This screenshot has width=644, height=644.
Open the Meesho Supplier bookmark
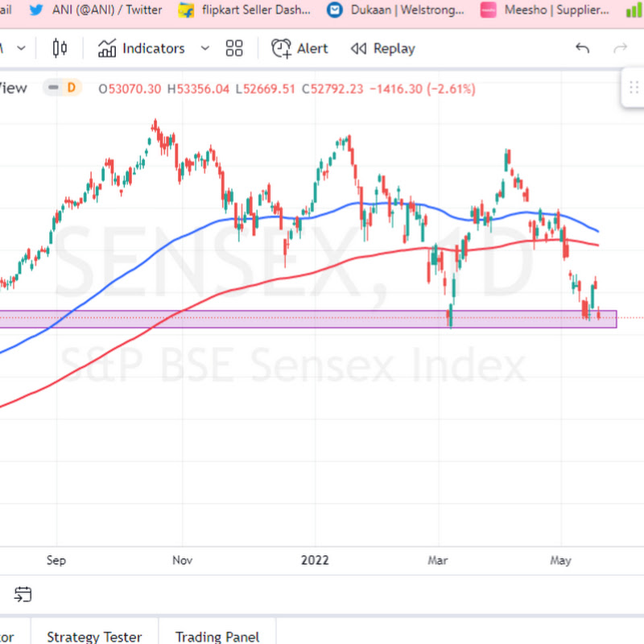point(545,10)
